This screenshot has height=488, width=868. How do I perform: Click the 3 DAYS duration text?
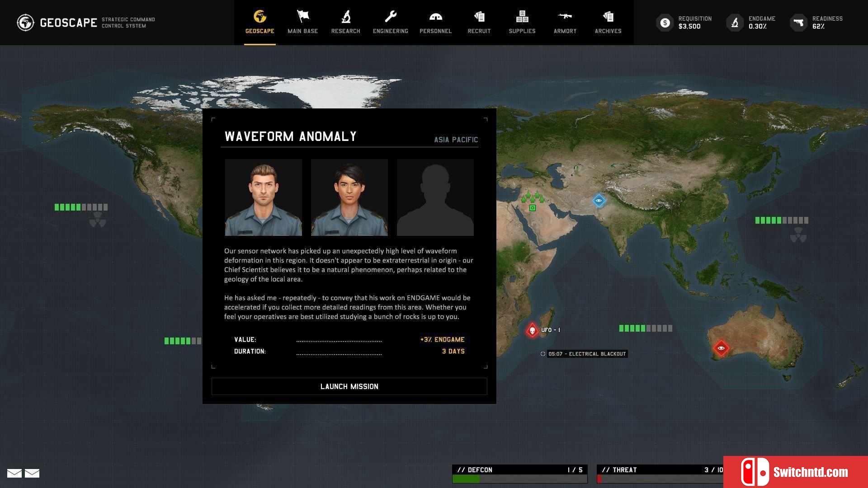click(453, 351)
